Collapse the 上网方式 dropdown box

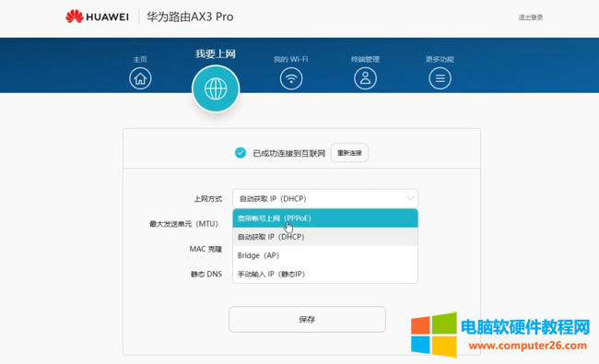tap(325, 199)
